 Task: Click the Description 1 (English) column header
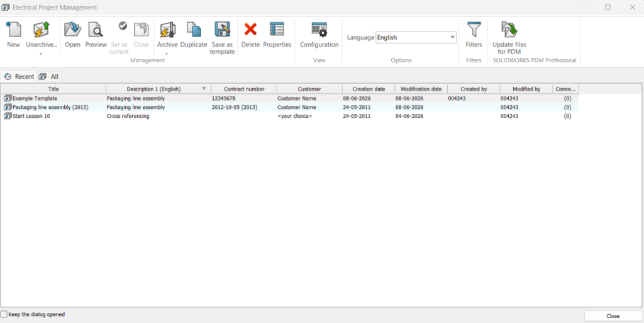click(x=158, y=89)
